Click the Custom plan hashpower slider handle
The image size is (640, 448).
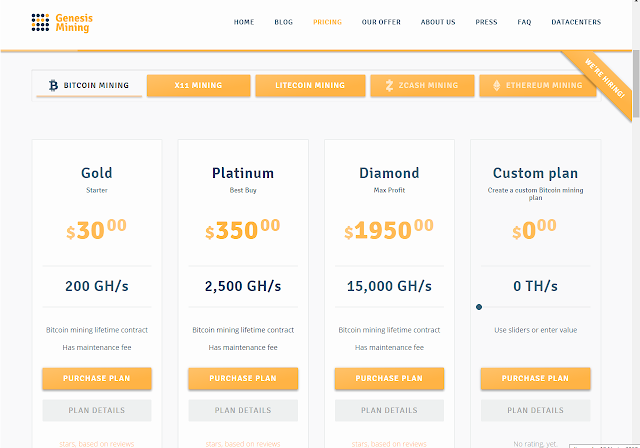479,307
